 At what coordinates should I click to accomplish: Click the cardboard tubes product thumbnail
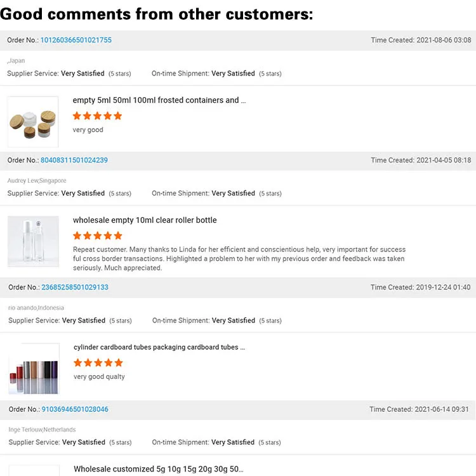click(34, 369)
